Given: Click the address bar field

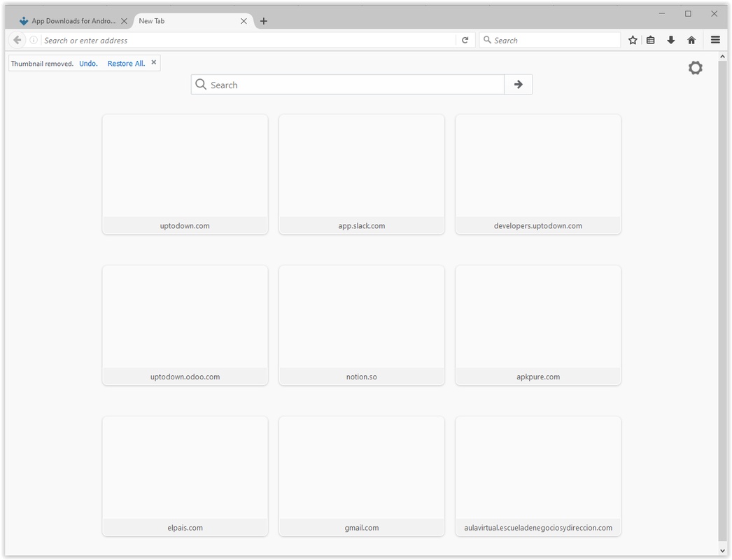Looking at the screenshot, I should coord(245,41).
